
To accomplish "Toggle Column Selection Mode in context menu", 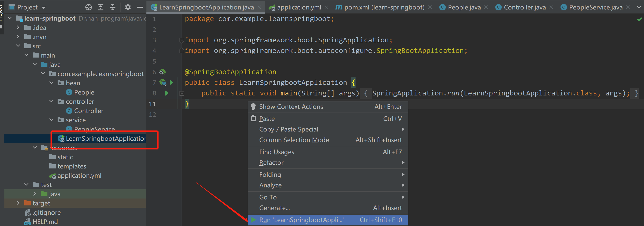I will pos(294,140).
